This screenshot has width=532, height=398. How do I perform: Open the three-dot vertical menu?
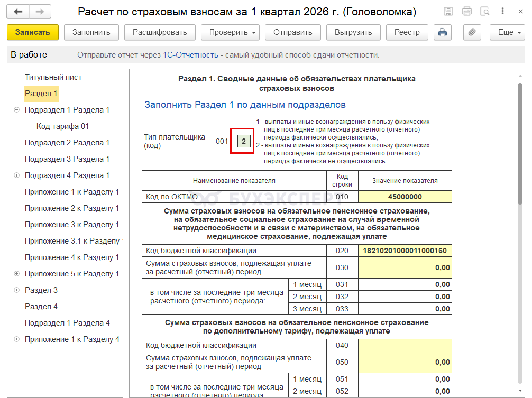[502, 12]
